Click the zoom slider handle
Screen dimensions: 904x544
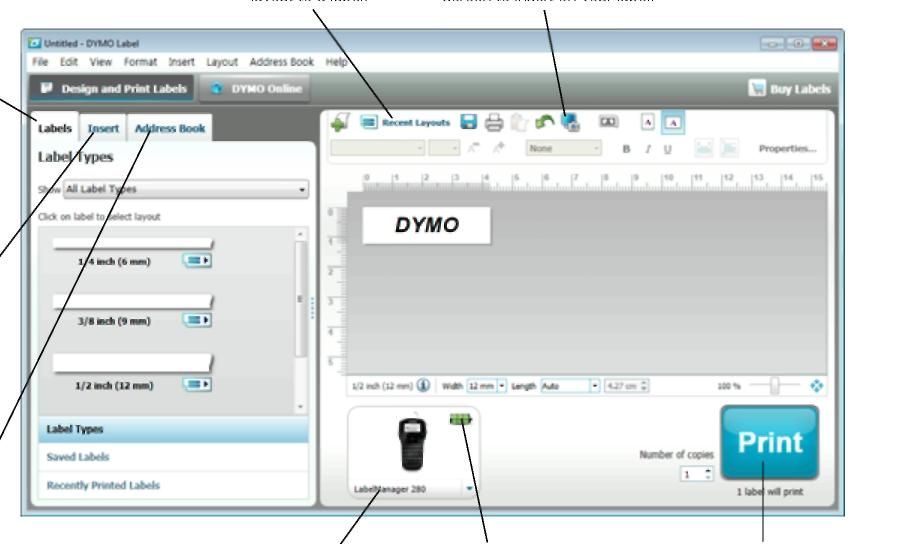pyautogui.click(x=775, y=386)
